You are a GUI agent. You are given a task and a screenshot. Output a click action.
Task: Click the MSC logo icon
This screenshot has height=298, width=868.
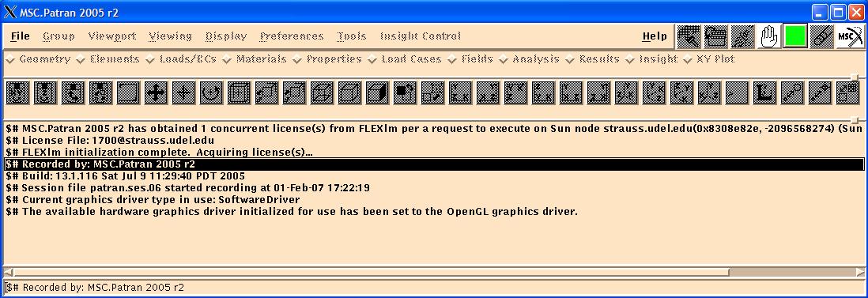[x=850, y=36]
